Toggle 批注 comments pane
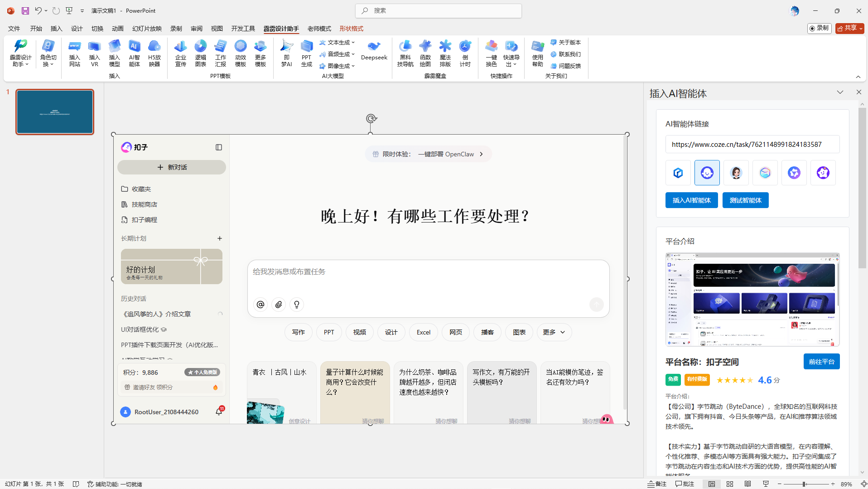 tap(685, 484)
